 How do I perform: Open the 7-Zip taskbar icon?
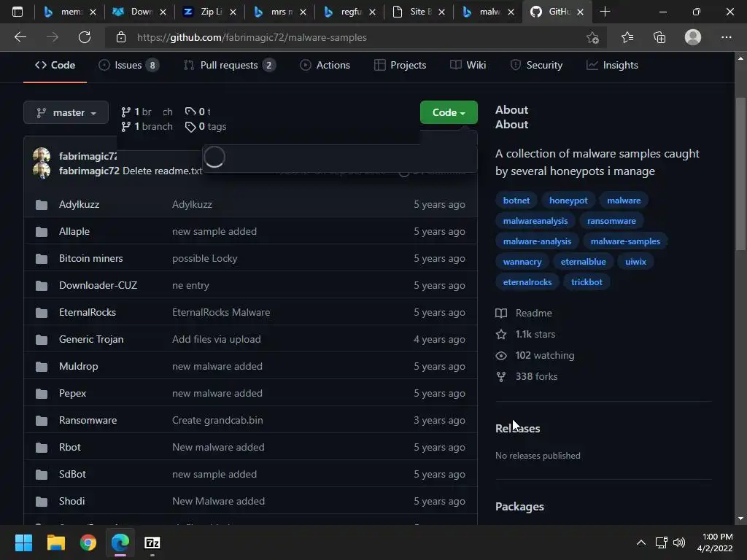coord(152,542)
